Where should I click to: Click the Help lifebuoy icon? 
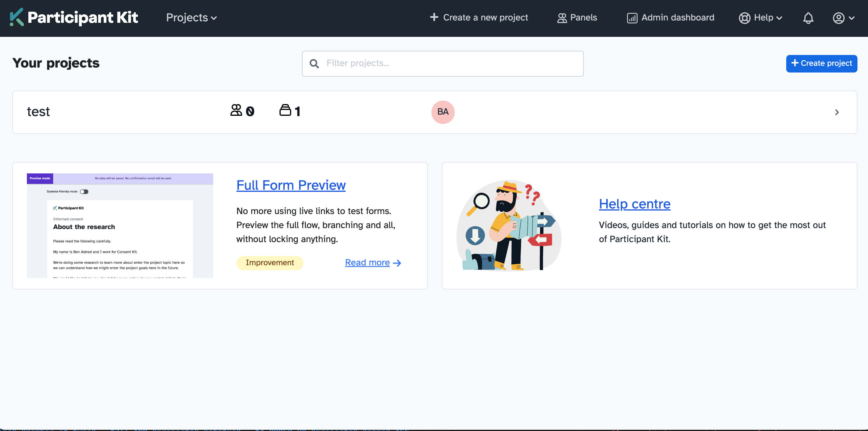744,18
